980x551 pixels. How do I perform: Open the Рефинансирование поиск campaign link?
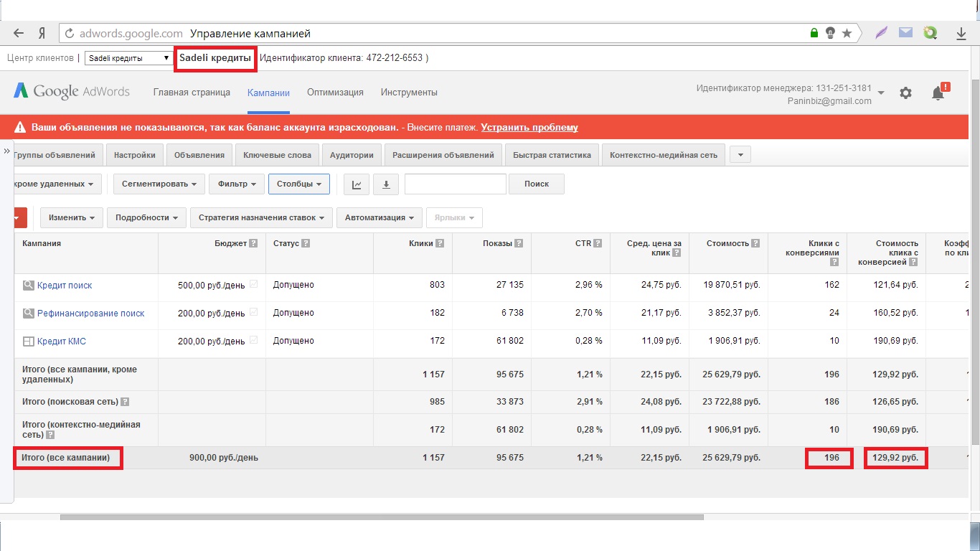click(x=91, y=313)
